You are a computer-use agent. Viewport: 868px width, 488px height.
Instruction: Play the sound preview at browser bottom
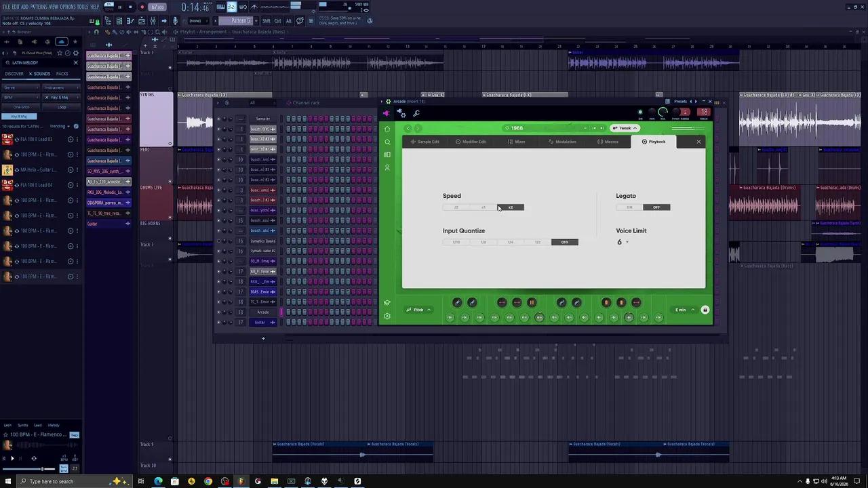point(12,459)
